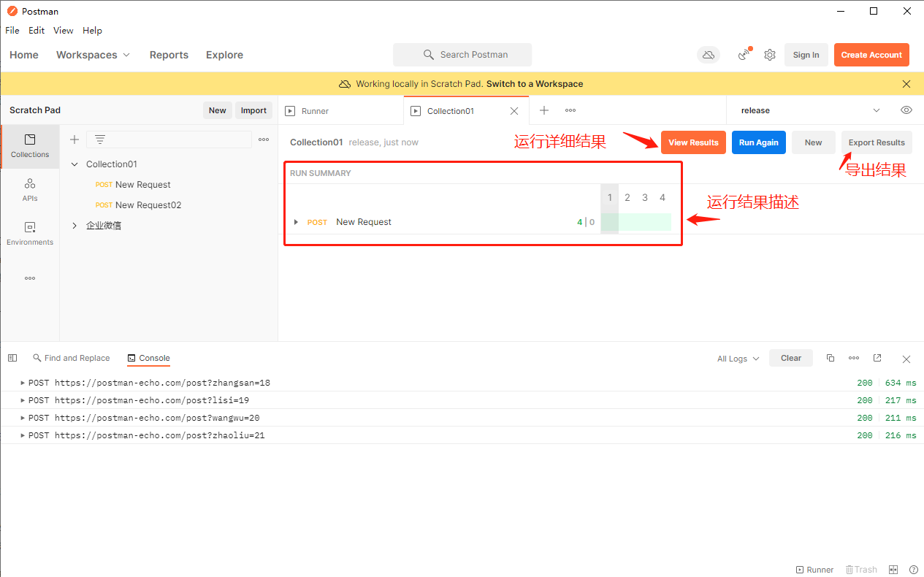Viewport: 924px width, 577px height.
Task: Pop out console into new window
Action: (877, 358)
